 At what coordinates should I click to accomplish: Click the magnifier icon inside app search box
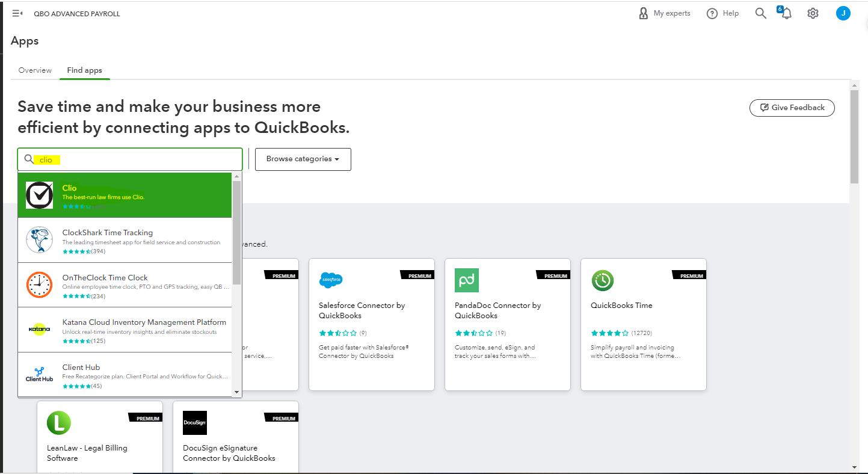click(x=29, y=159)
